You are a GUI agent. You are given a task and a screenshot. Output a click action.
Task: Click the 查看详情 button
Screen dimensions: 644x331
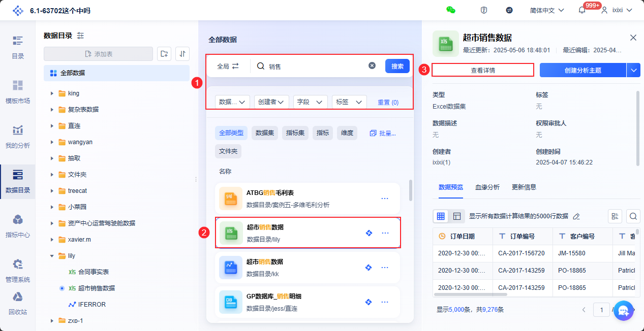[x=483, y=70]
